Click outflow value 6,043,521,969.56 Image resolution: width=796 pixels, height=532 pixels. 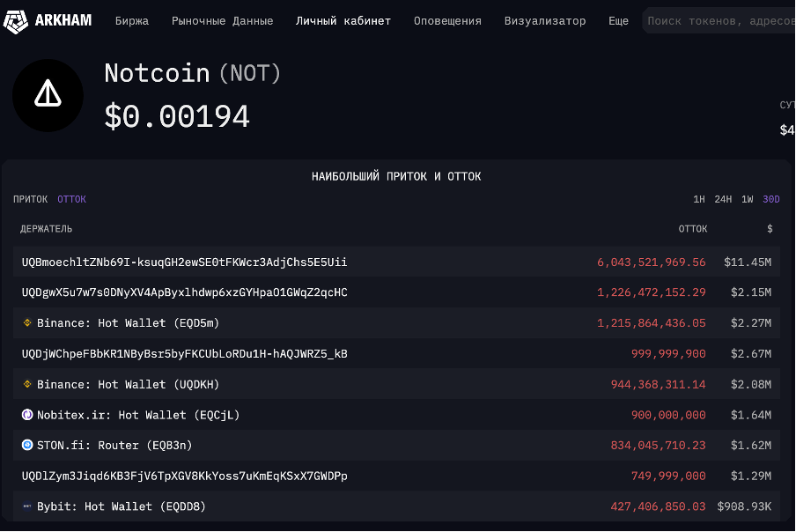pos(652,262)
